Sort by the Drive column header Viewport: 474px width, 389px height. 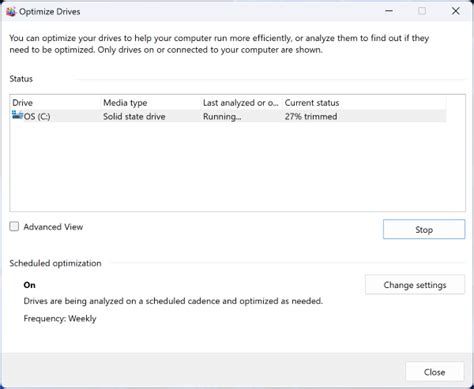coord(55,103)
